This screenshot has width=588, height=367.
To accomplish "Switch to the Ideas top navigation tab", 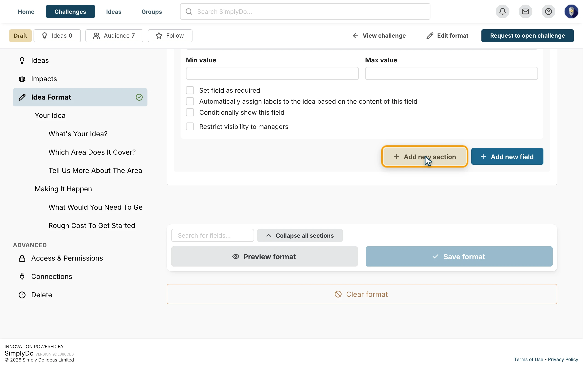I will point(114,11).
